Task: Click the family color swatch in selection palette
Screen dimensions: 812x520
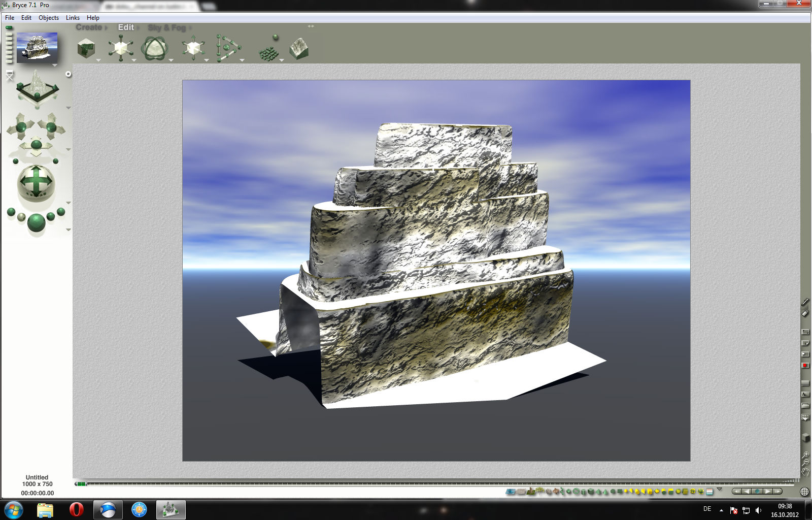Action: (x=709, y=492)
